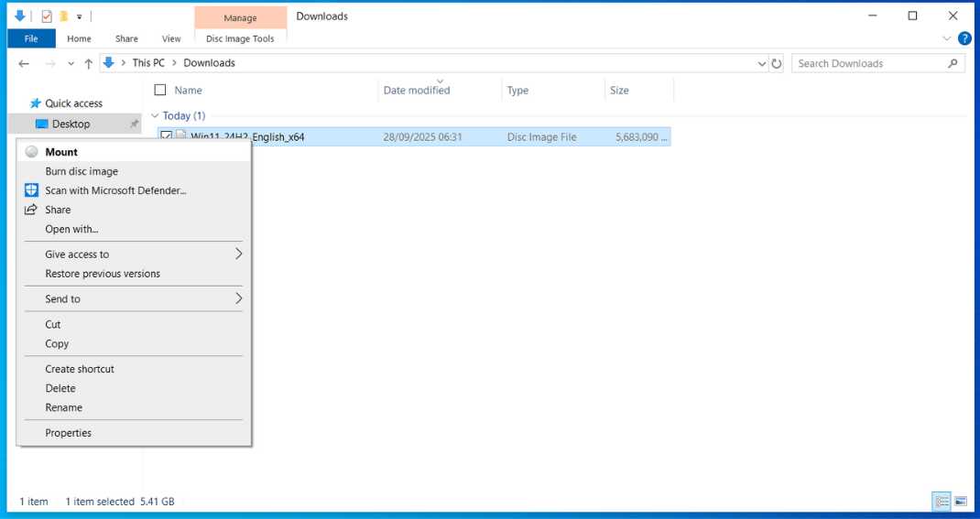Click the blue Help question mark icon
980x519 pixels.
[x=964, y=38]
